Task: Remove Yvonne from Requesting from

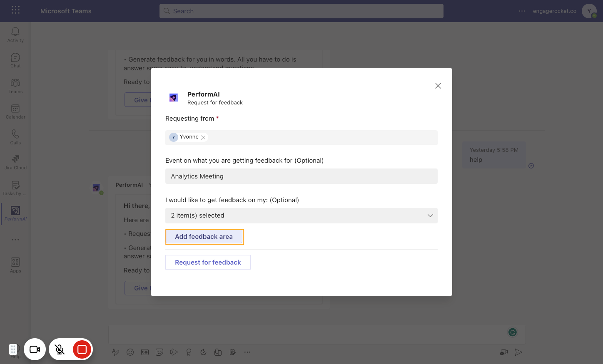Action: 203,137
